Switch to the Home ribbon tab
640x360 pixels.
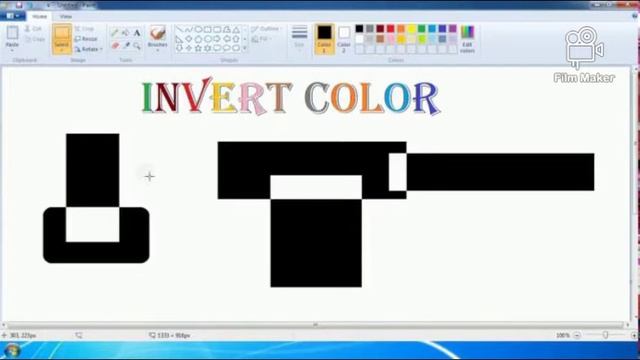(40, 16)
